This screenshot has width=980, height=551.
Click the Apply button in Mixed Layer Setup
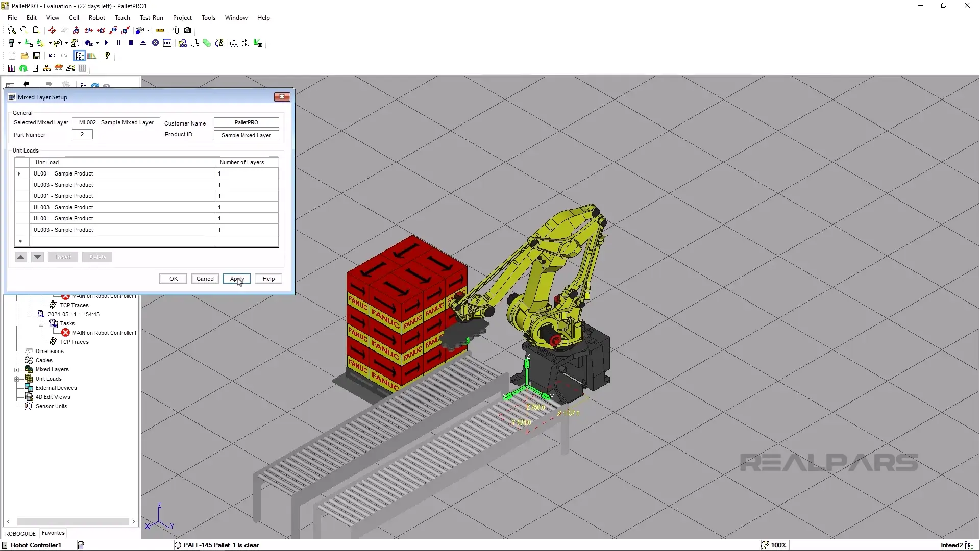236,279
